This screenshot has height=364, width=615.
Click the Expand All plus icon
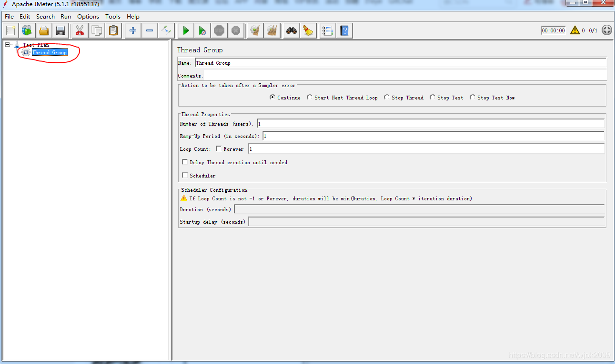tap(133, 31)
